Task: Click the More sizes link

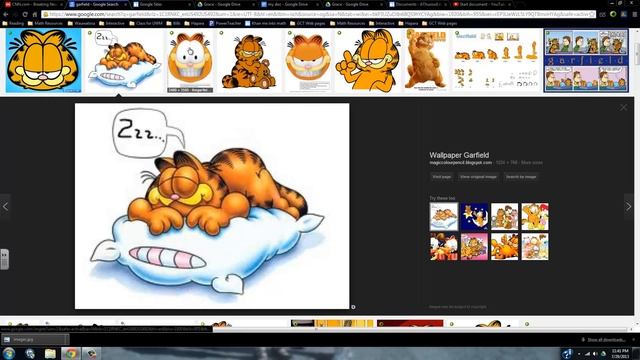Action: pyautogui.click(x=531, y=162)
